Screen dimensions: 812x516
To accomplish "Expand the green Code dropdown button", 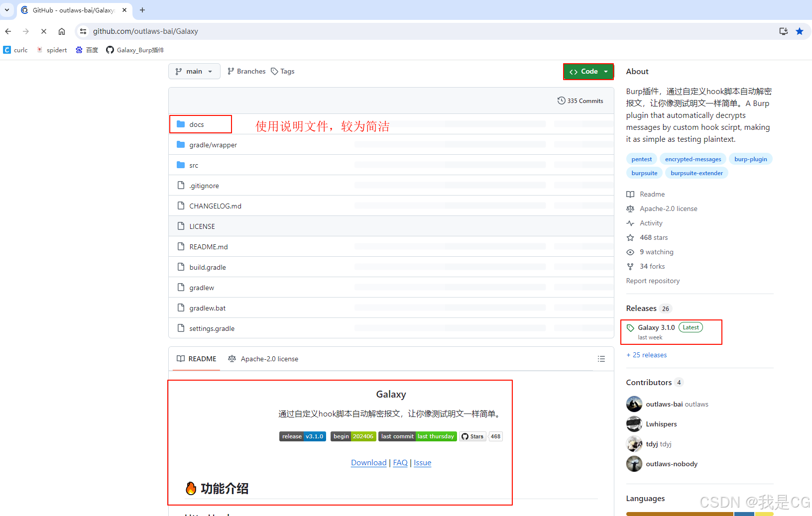I will click(588, 72).
